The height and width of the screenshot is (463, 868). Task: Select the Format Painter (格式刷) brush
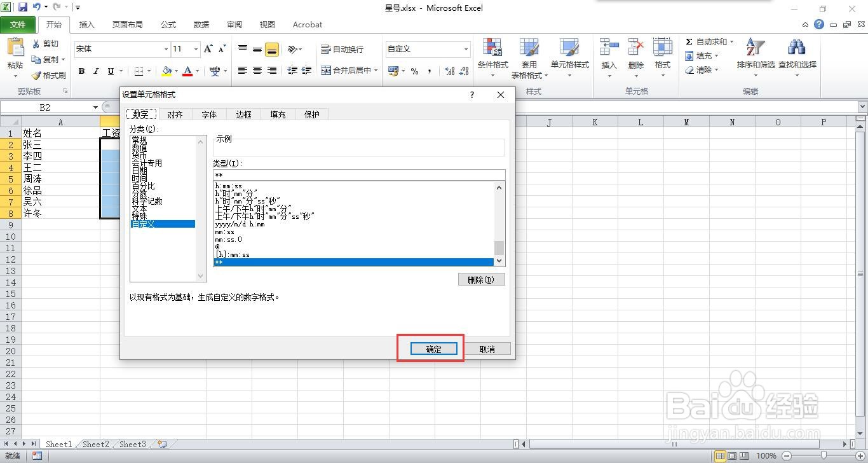click(x=36, y=75)
